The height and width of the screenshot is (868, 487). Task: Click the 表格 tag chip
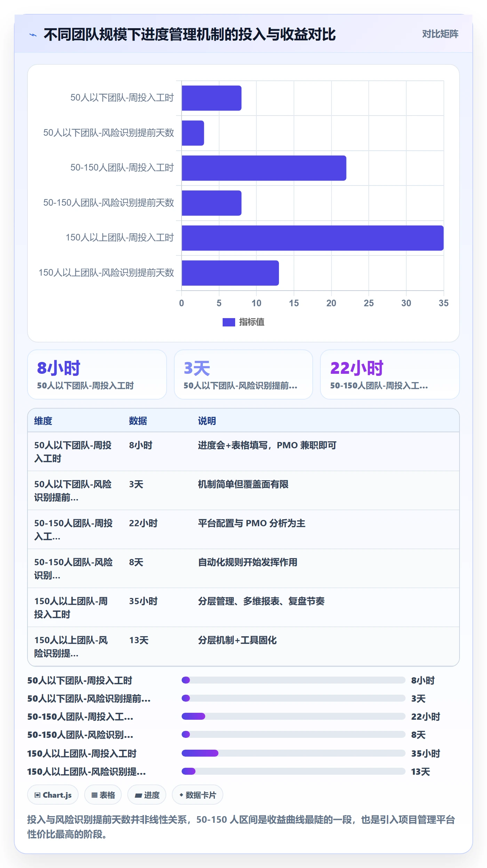coord(103,795)
